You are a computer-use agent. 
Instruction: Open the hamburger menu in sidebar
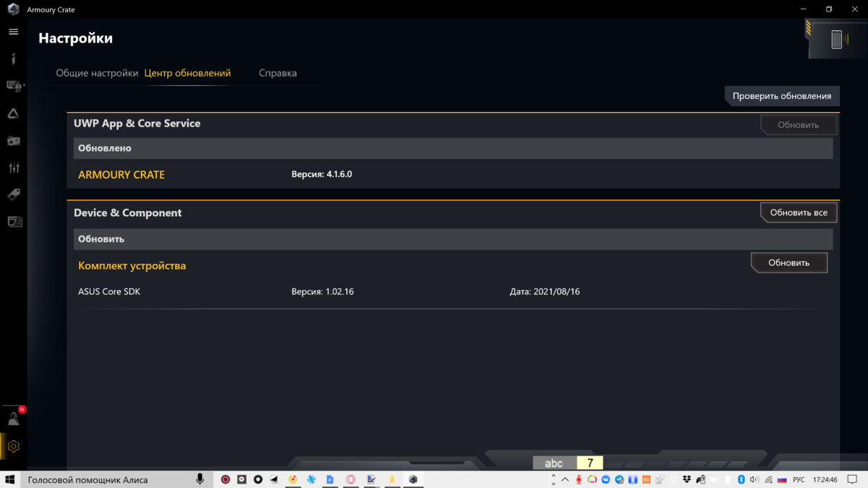click(13, 32)
